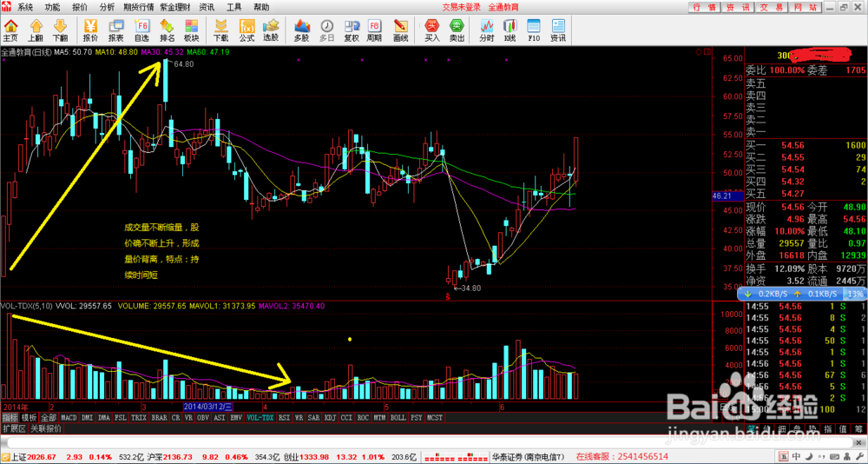
Task: Click the diamond icon at chart corner
Action: coord(699,51)
